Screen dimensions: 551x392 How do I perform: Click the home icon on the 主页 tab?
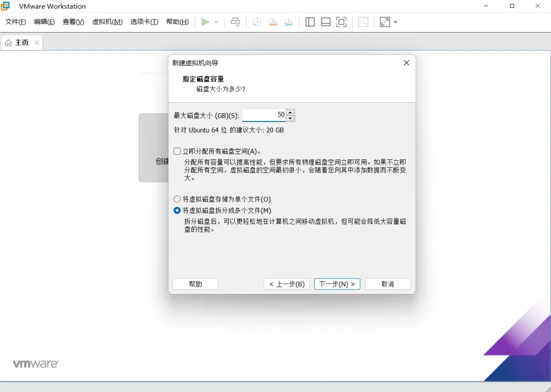(8, 43)
